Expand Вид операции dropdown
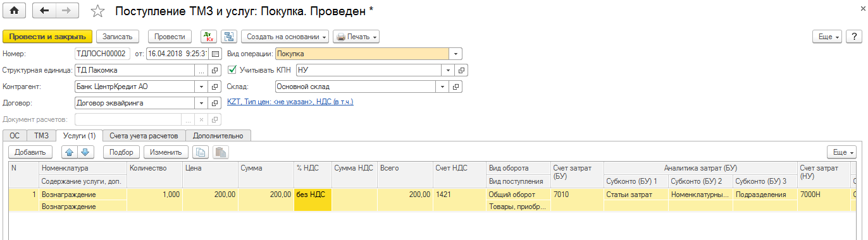Viewport: 868px width, 240px height. (456, 54)
